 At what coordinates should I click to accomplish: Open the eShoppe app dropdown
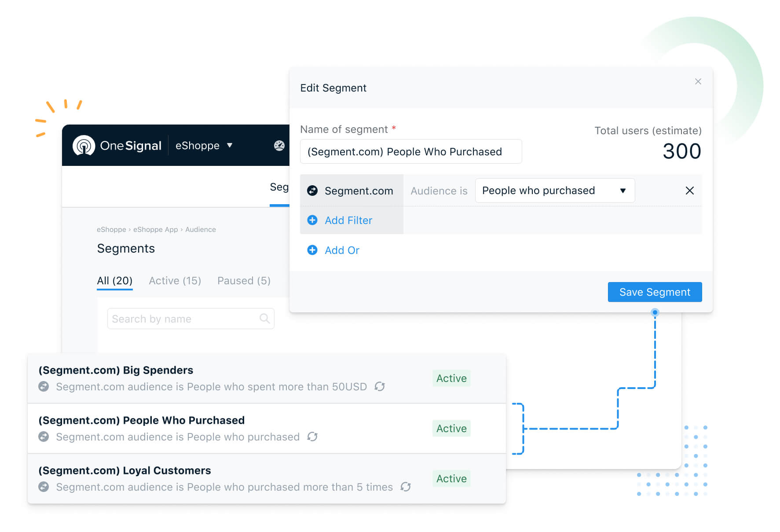[204, 146]
